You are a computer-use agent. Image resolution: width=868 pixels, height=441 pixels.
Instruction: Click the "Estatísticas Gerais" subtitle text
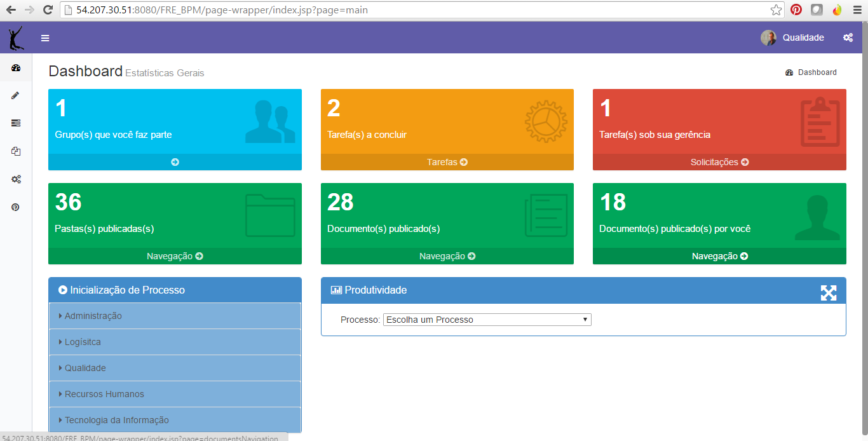click(165, 73)
